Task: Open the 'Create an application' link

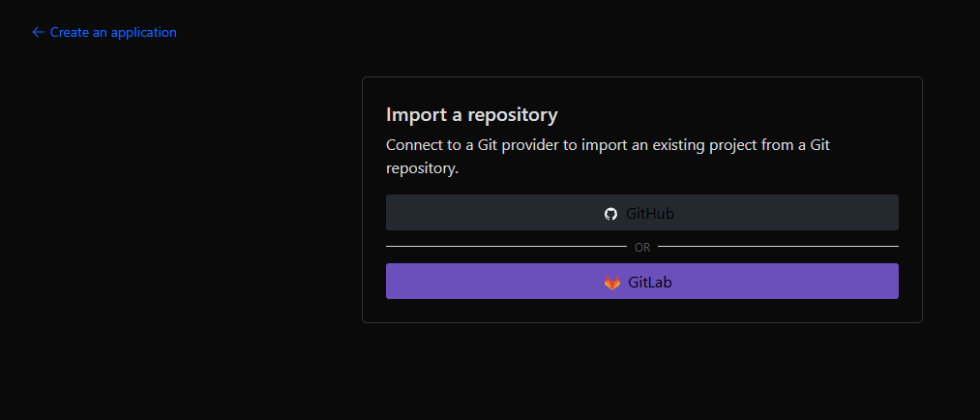Action: pos(112,32)
